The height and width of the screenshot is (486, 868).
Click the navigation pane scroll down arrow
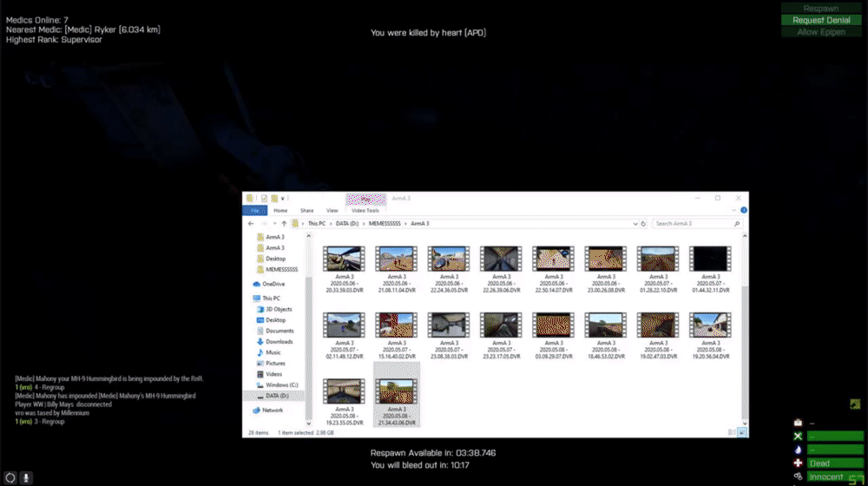coord(308,424)
